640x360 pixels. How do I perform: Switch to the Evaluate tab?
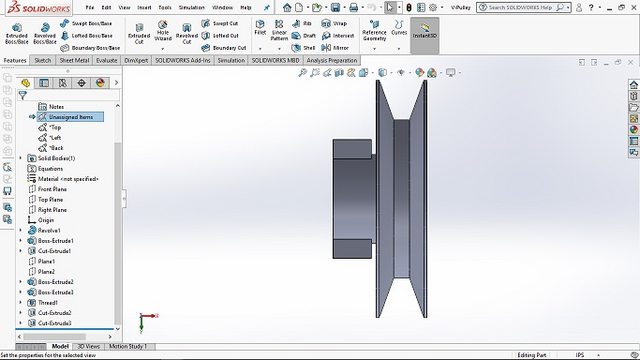pos(107,60)
